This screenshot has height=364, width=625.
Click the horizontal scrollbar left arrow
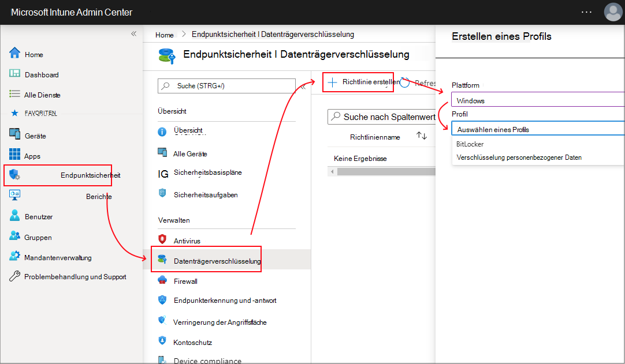coord(332,172)
